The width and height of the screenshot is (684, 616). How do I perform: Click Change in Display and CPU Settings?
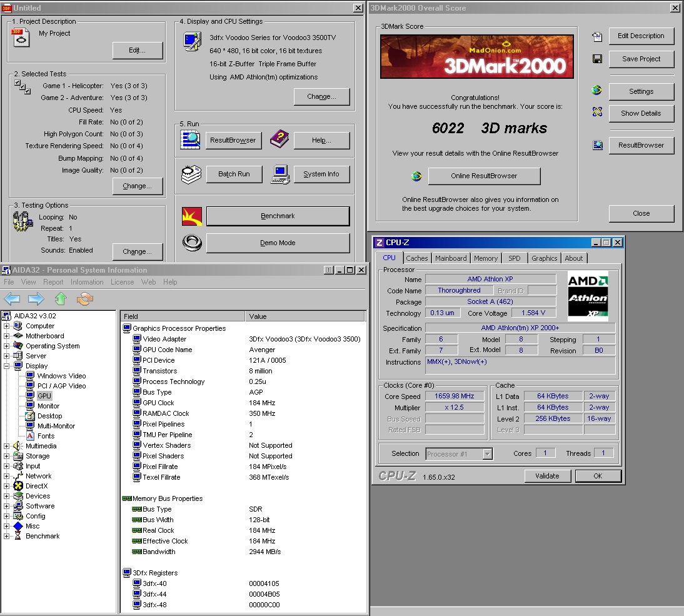(321, 97)
